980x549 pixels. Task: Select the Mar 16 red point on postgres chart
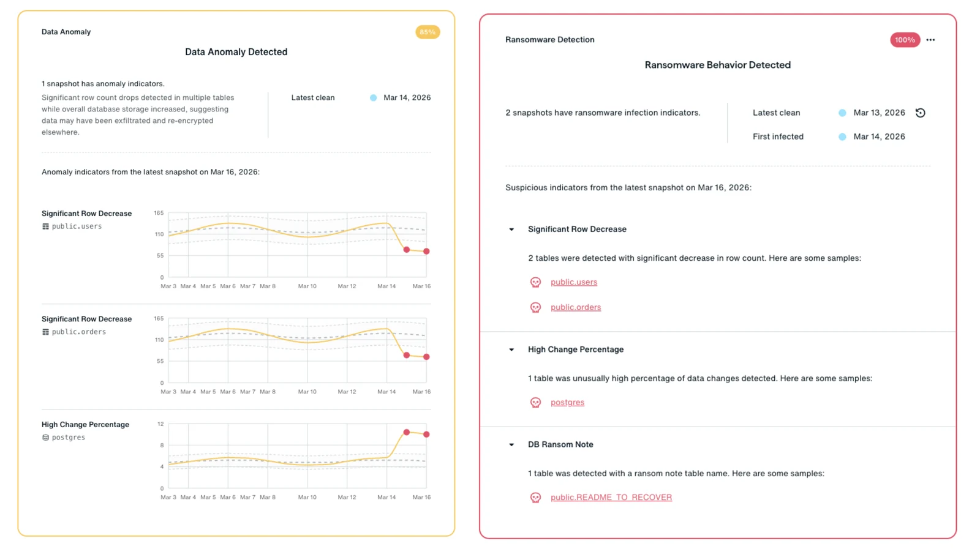(x=426, y=434)
